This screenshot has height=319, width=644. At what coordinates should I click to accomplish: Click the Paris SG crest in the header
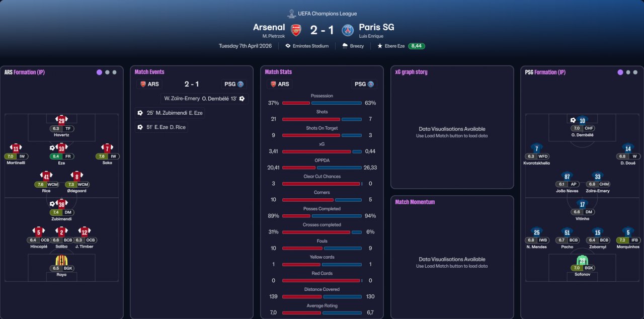coord(348,30)
